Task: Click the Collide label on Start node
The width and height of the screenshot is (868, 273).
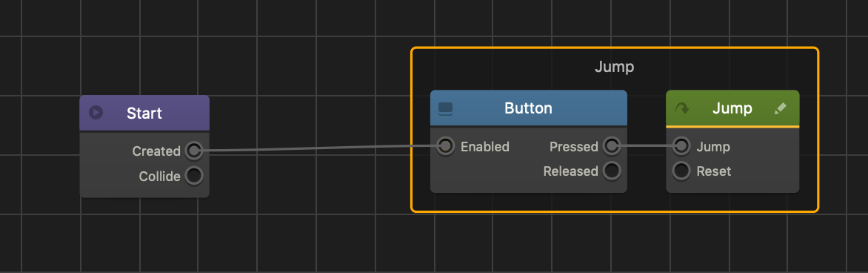Action: 159,177
